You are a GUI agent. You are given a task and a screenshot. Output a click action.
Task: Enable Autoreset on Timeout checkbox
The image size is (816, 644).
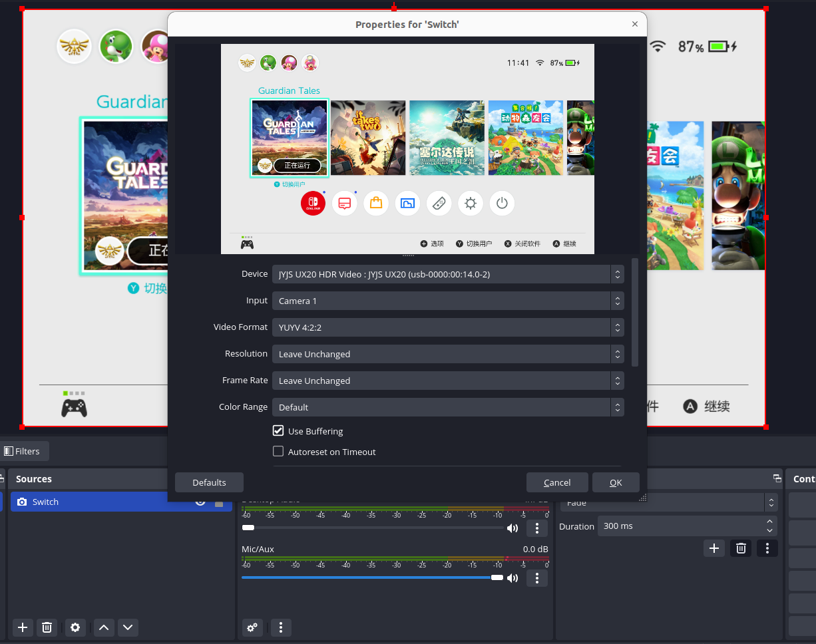(x=279, y=452)
